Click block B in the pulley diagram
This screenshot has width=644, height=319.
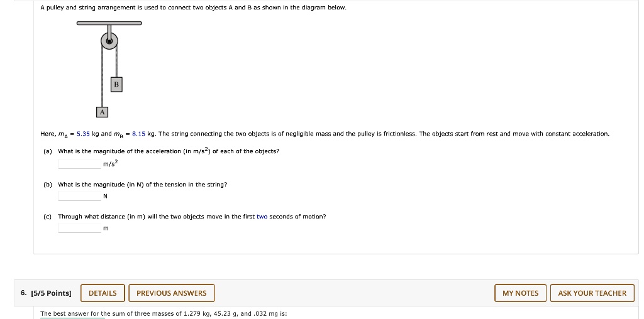coord(116,85)
